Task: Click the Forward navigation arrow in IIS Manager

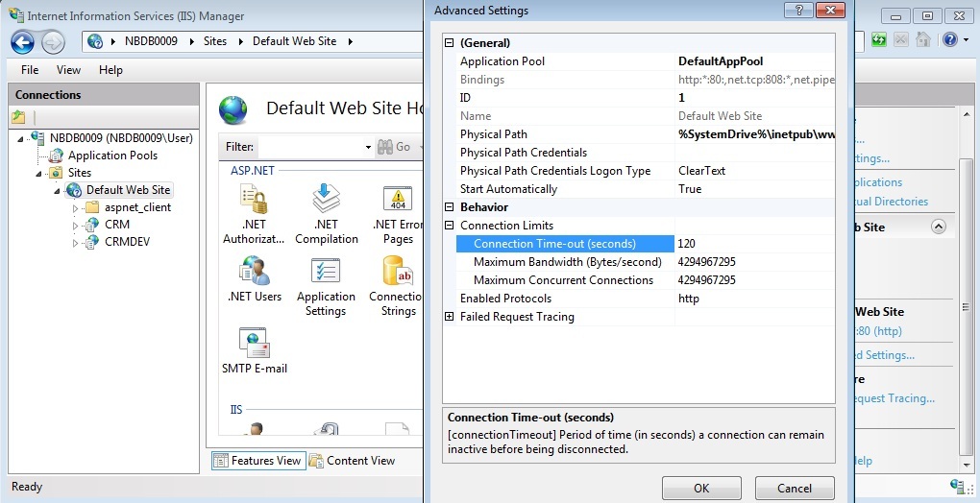Action: (53, 42)
